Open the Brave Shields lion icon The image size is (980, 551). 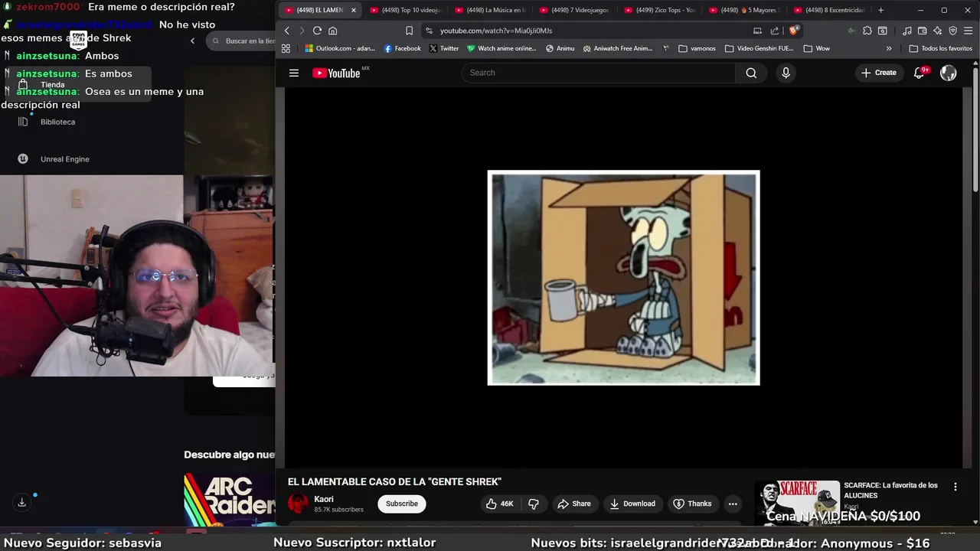point(793,31)
